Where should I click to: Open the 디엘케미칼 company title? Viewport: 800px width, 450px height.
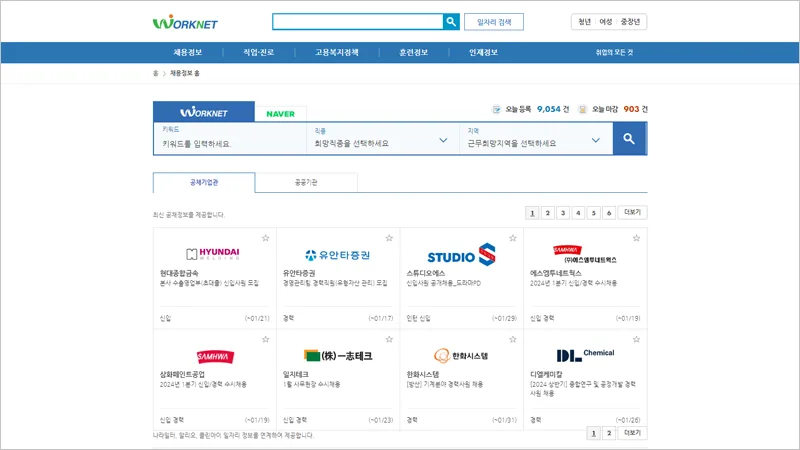click(546, 374)
